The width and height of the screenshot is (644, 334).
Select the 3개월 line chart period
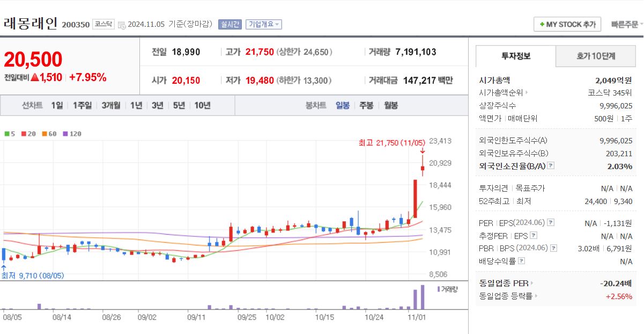(112, 105)
